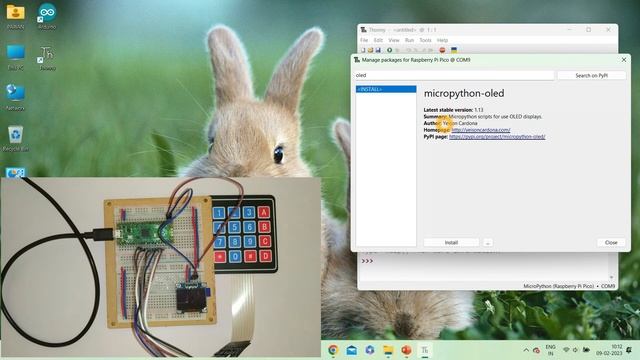The image size is (640, 360).
Task: Close the Manage packages dialog with X
Action: pos(624,60)
